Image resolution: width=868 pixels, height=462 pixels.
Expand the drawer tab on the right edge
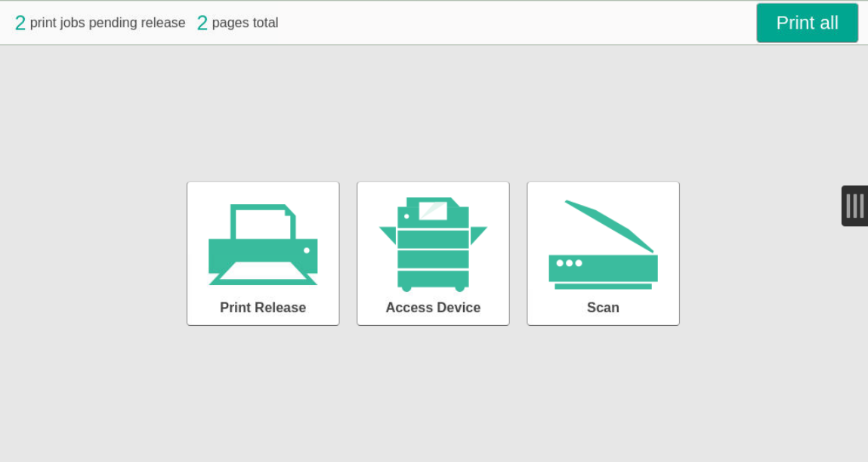click(x=854, y=206)
